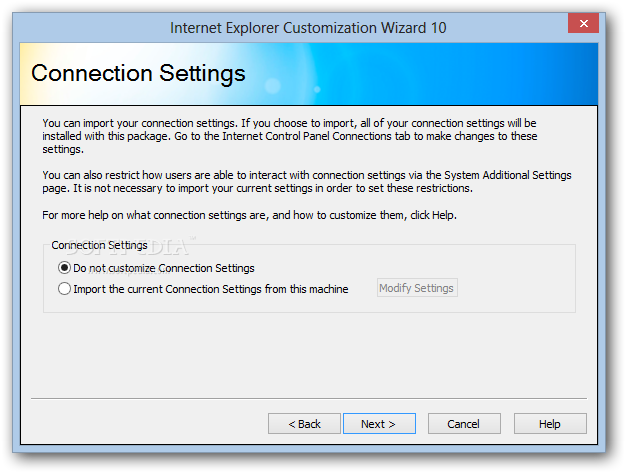626x473 pixels.
Task: Click the Modify Settings button
Action: 417,288
